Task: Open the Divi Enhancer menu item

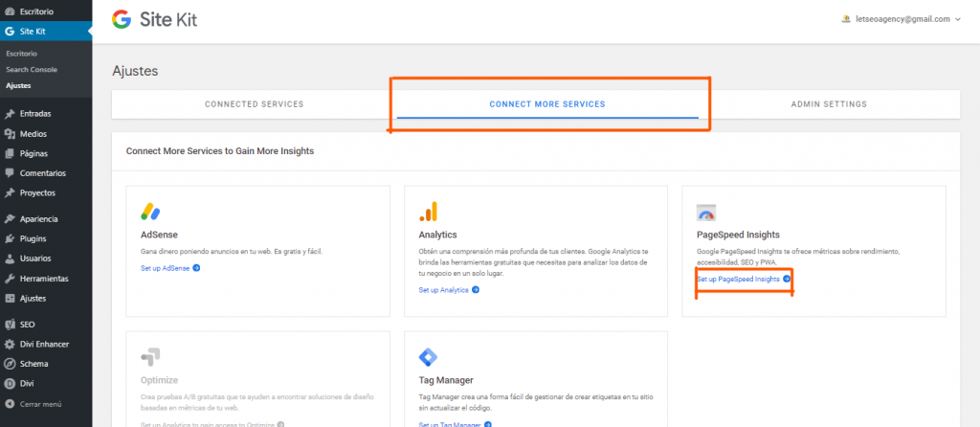Action: click(46, 344)
